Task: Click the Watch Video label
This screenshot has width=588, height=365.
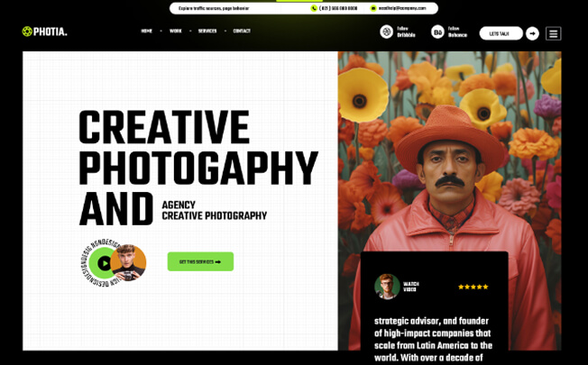Action: pos(411,287)
